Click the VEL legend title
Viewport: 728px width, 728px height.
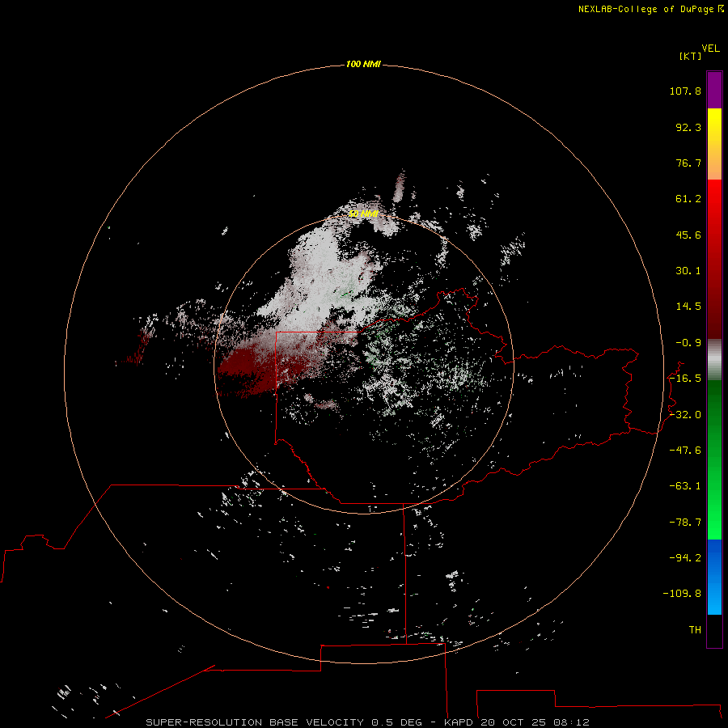[x=710, y=49]
